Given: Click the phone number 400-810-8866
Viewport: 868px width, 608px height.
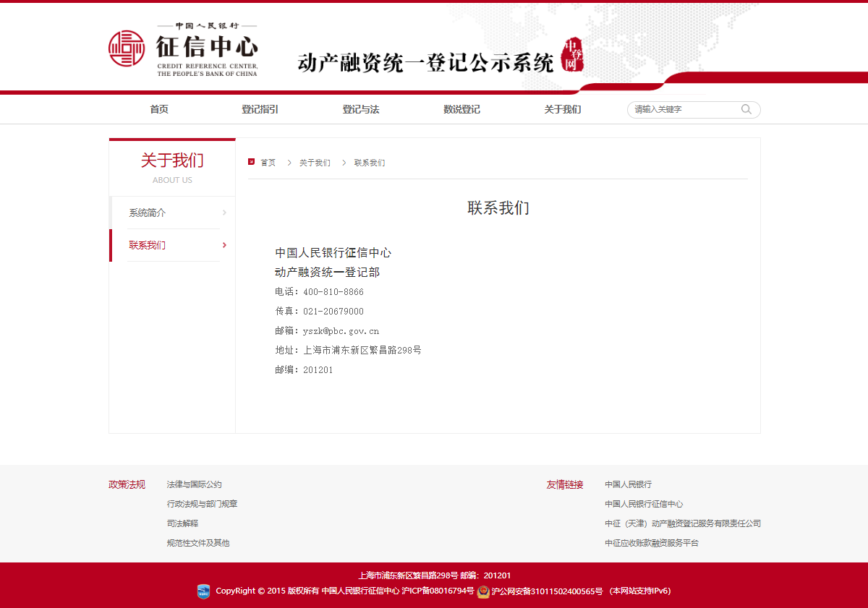Looking at the screenshot, I should click(333, 292).
